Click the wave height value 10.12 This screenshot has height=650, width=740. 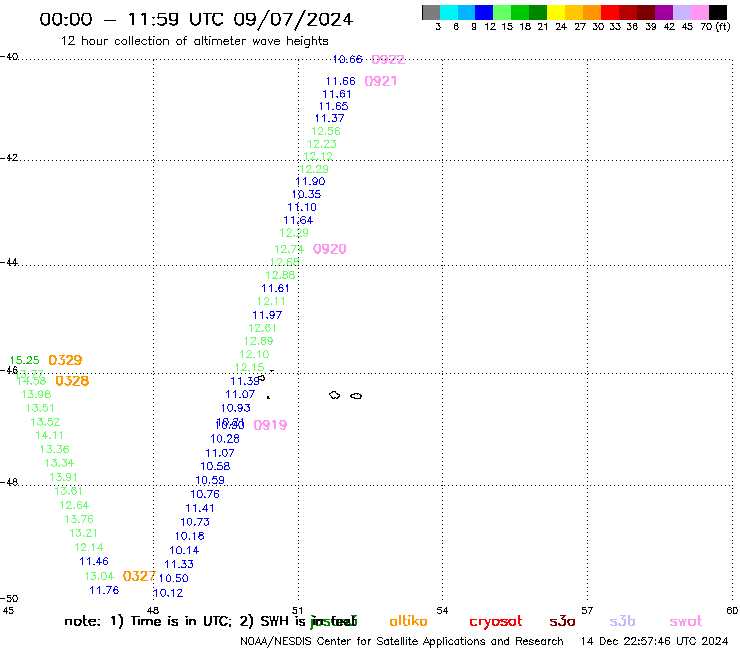168,593
